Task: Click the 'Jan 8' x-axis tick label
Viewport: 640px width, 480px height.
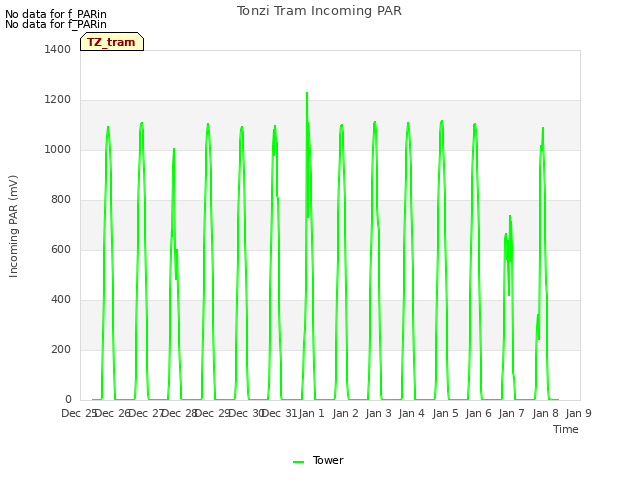Action: click(545, 413)
